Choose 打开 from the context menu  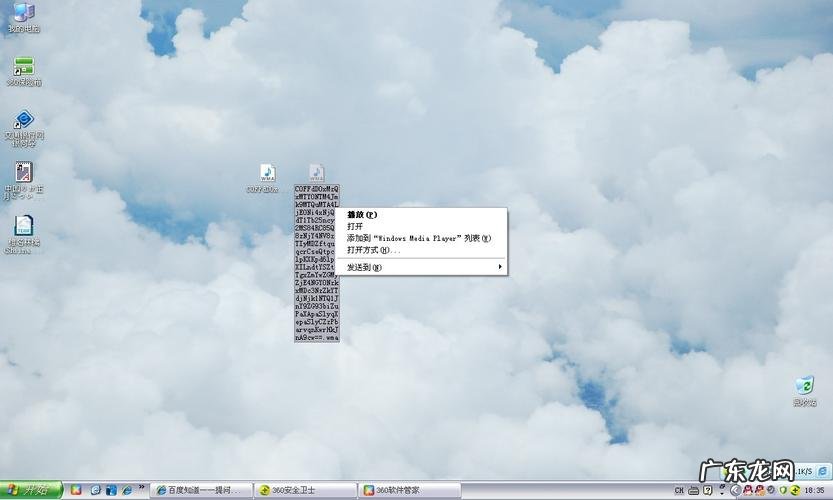coord(355,227)
